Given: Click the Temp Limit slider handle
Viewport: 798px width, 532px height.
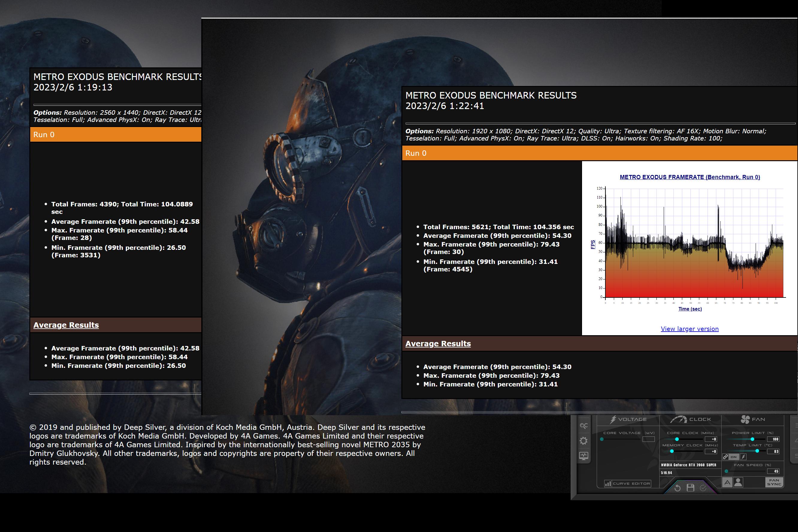Looking at the screenshot, I should 757,451.
